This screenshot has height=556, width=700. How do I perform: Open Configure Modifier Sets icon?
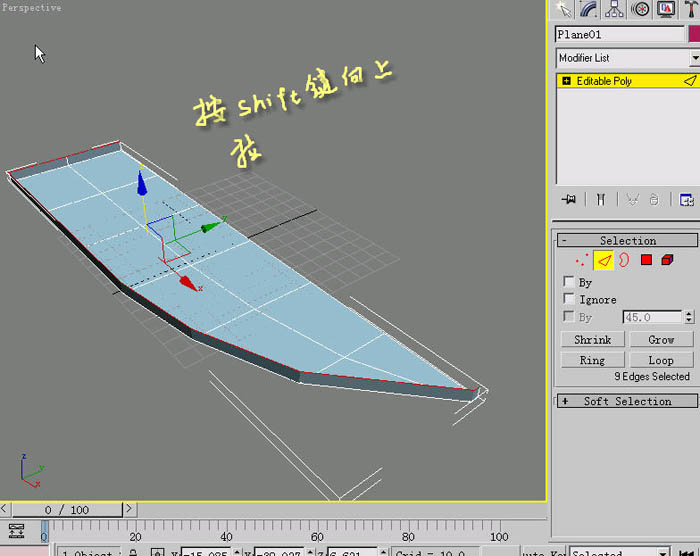pyautogui.click(x=687, y=199)
